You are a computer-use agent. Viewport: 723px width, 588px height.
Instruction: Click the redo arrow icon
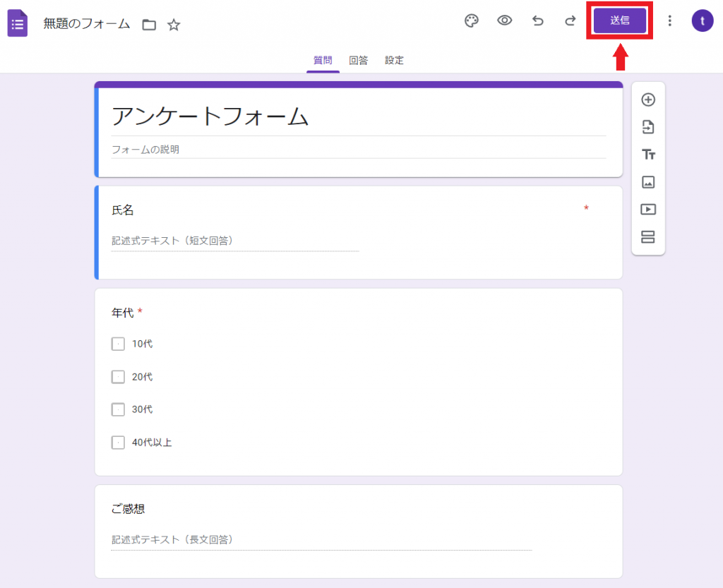(570, 20)
